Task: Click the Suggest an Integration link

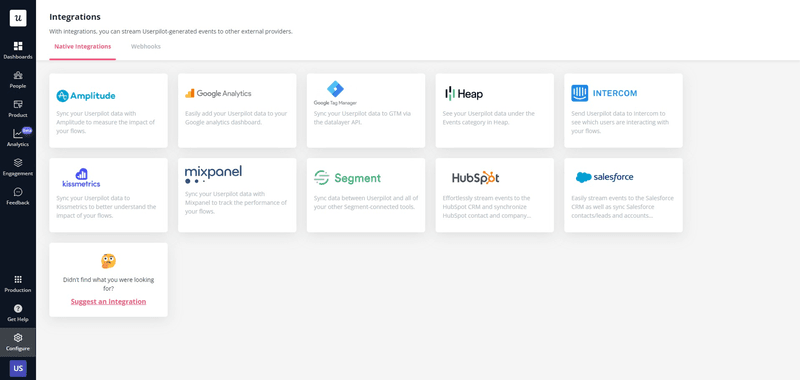Action: point(108,301)
